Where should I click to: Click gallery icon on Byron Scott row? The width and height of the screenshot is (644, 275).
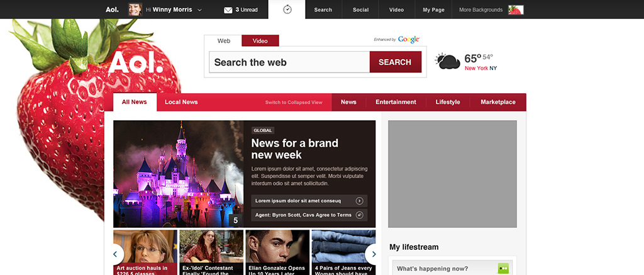[x=359, y=215]
